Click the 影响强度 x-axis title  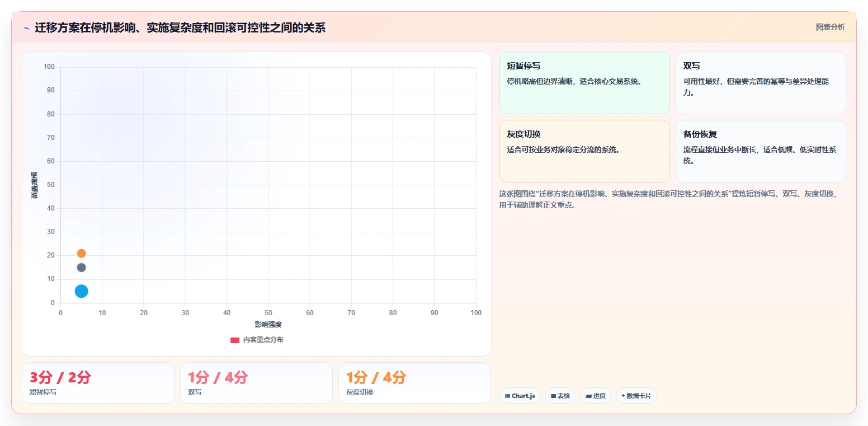point(268,325)
